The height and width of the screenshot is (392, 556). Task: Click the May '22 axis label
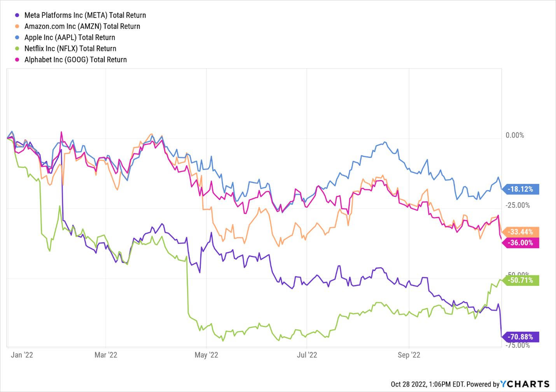(206, 355)
